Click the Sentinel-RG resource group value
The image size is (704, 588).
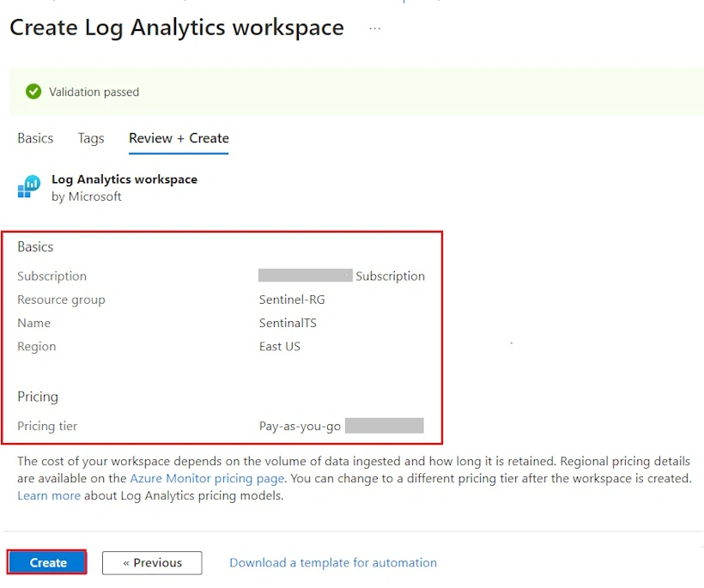[292, 300]
